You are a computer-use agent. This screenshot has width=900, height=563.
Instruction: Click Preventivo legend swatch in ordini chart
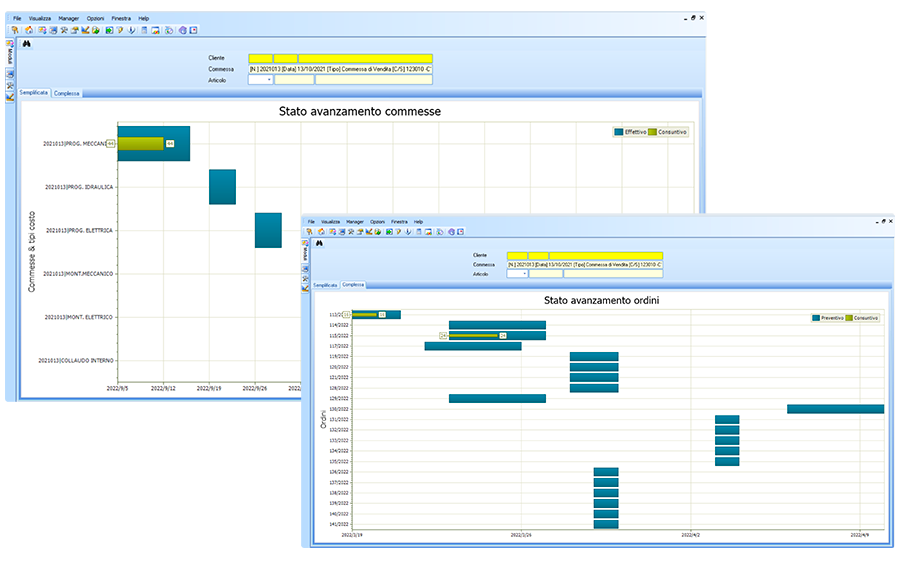(816, 318)
